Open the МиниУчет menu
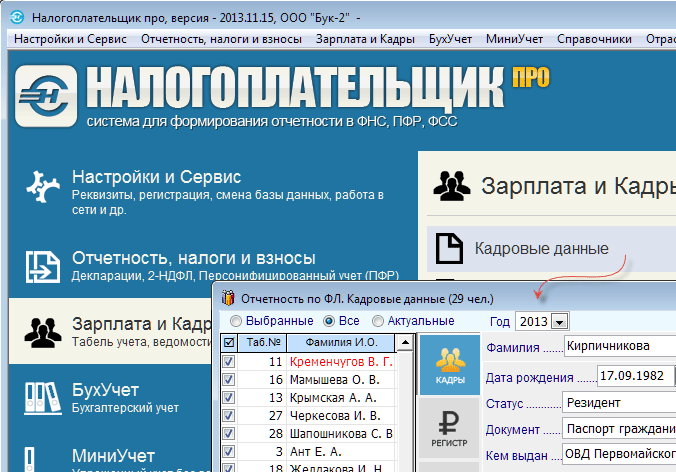 pos(514,39)
